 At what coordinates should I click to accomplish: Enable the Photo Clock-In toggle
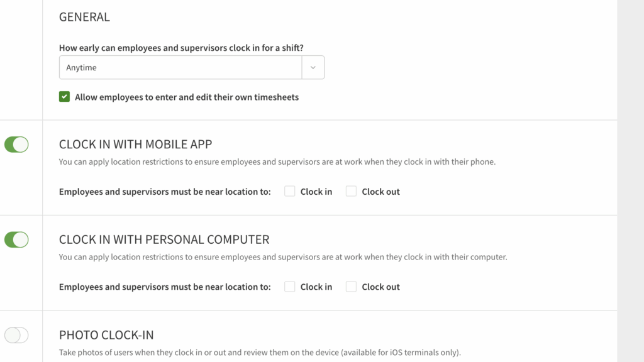(16, 335)
